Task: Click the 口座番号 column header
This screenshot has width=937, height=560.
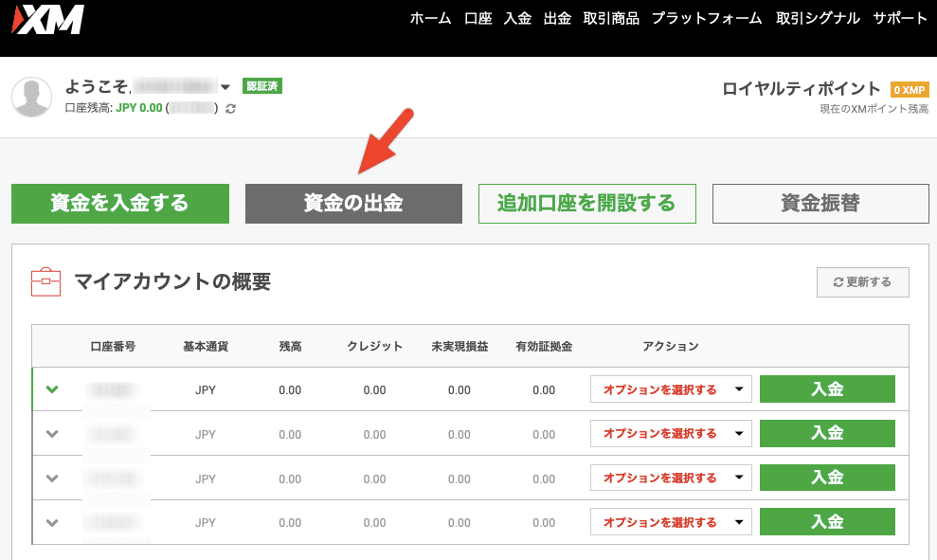Action: (113, 347)
